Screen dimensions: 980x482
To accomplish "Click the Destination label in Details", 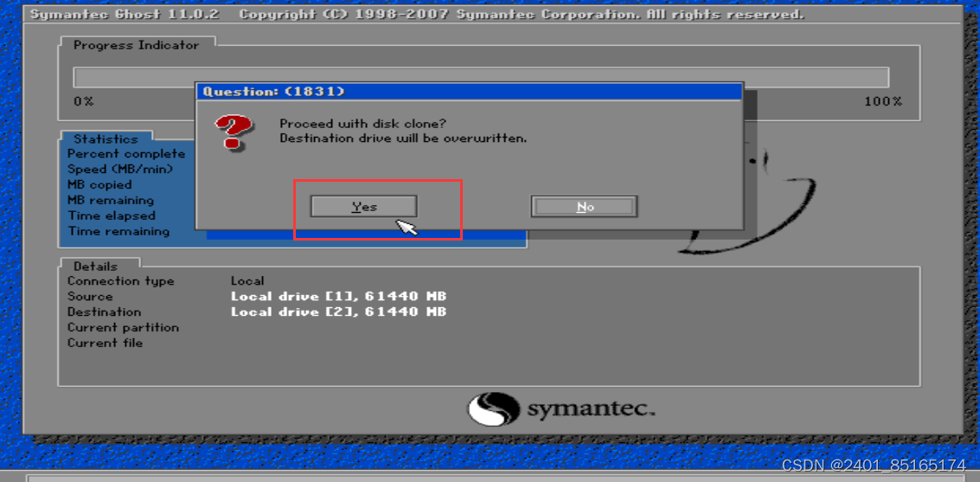I will (x=104, y=312).
